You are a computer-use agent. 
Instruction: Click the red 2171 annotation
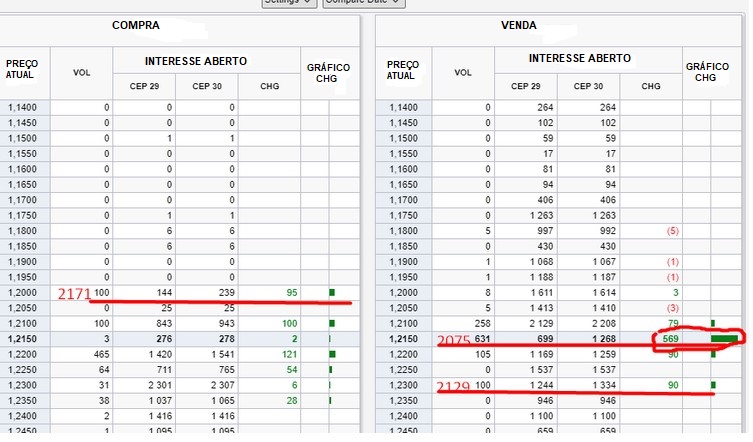point(74,294)
